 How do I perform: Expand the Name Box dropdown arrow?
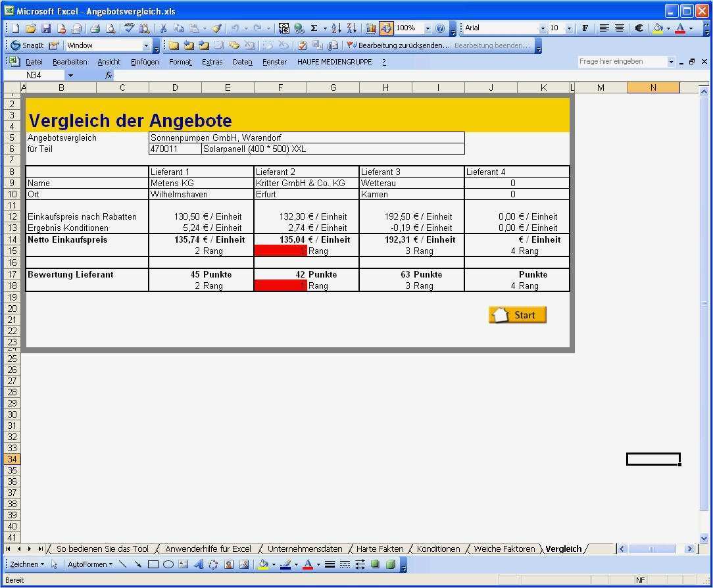click(x=70, y=76)
